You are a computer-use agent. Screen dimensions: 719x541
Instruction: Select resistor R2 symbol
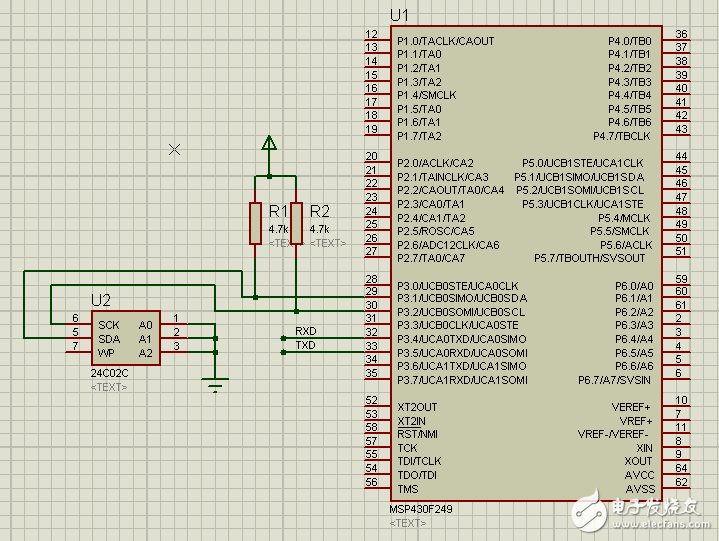coord(296,223)
